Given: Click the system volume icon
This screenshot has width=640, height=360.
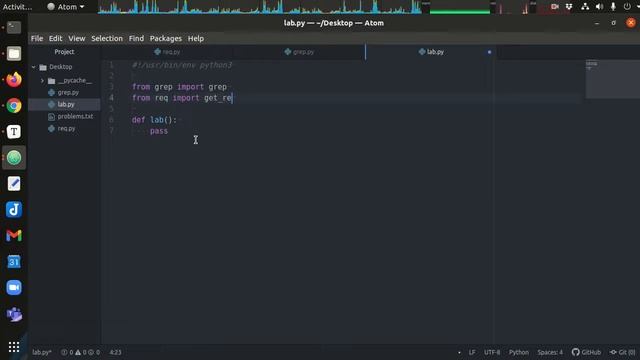Looking at the screenshot, I should click(x=599, y=7).
